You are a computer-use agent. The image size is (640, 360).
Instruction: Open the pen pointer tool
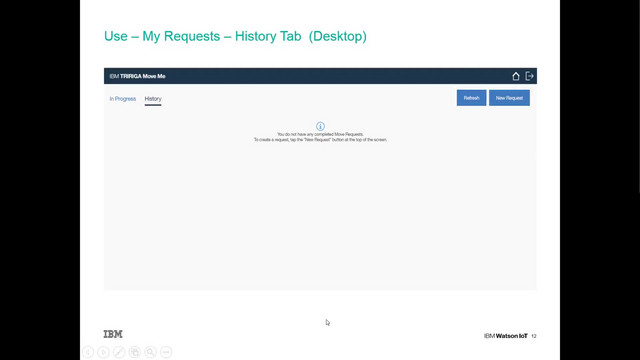click(x=119, y=352)
